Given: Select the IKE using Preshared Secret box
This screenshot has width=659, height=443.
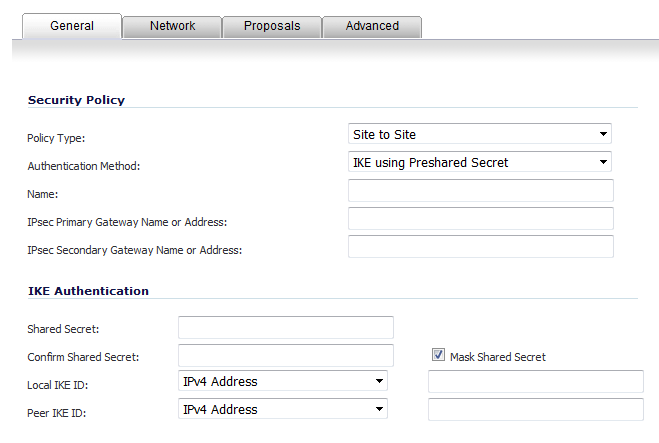Looking at the screenshot, I should click(480, 162).
